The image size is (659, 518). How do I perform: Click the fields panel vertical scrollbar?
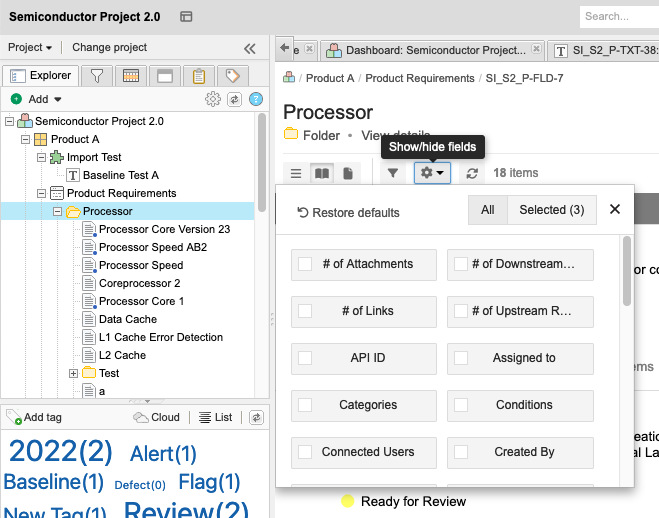click(x=627, y=271)
